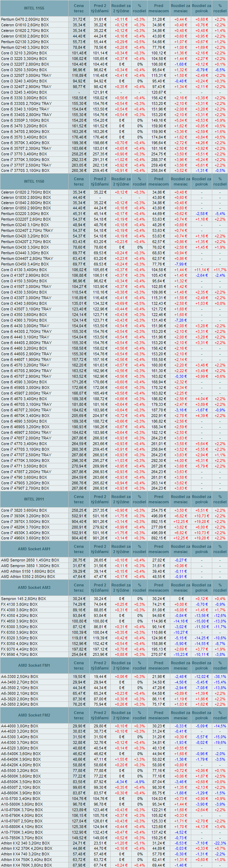Select FX 6300 3,5GHz BOX name

[x=19, y=627]
